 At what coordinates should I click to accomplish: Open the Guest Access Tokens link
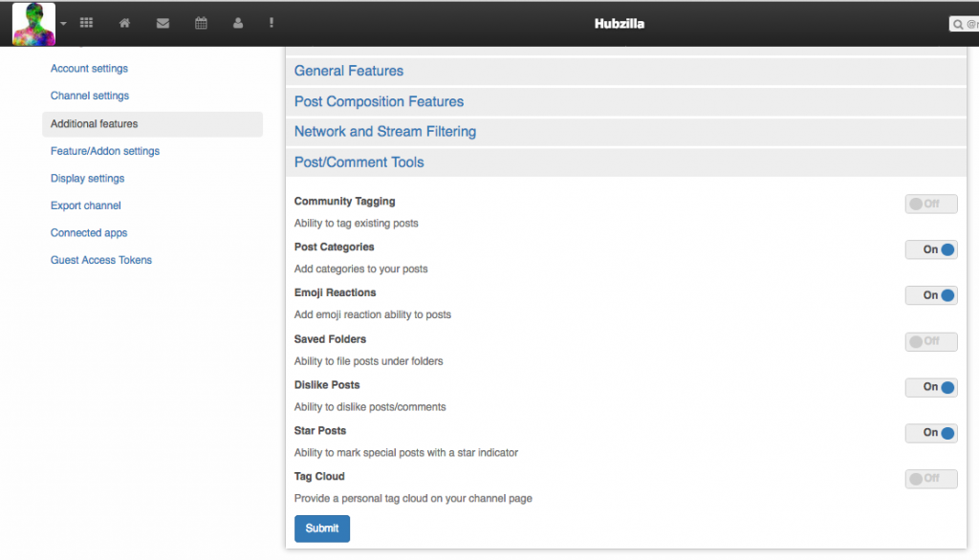[x=100, y=260]
